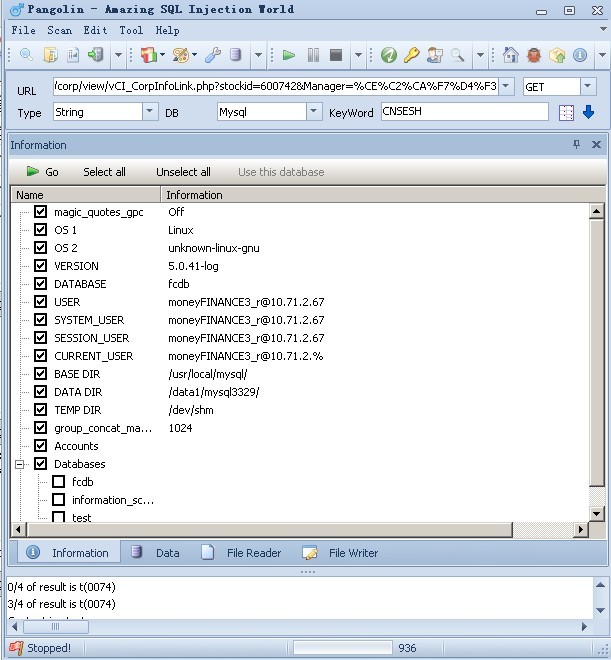This screenshot has width=611, height=660.
Task: Open the Scan menu
Action: 59,30
